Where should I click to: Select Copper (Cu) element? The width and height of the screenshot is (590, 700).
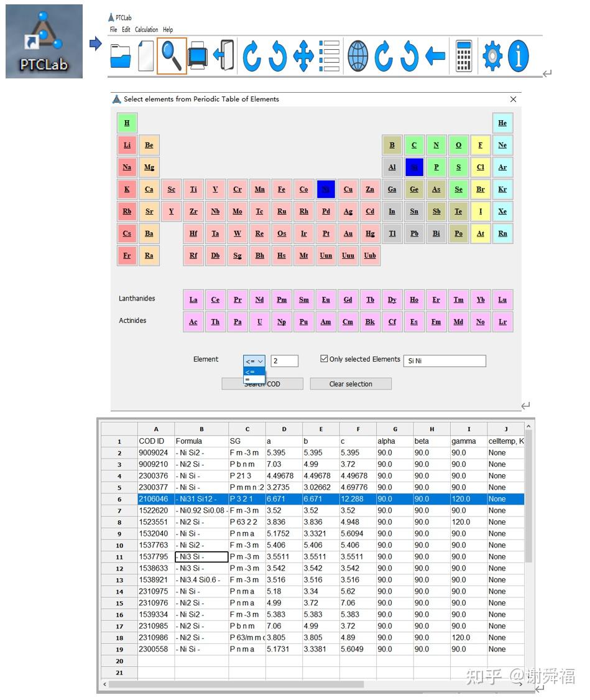(348, 189)
